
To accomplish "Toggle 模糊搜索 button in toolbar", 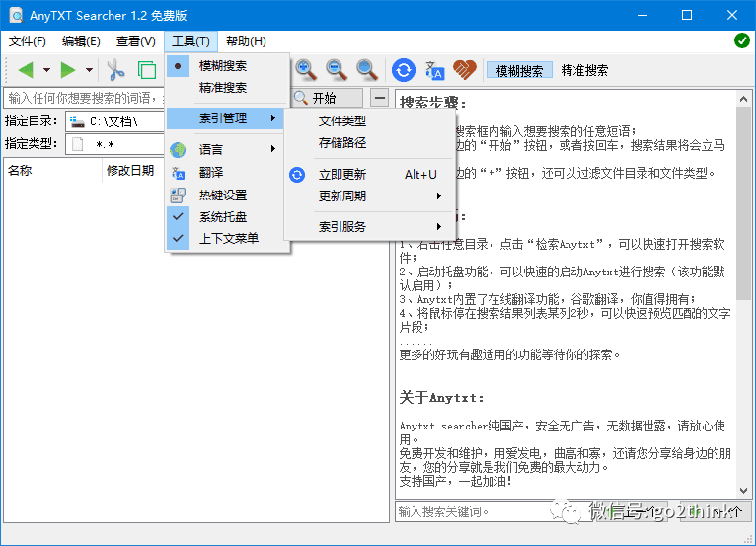I will 519,70.
